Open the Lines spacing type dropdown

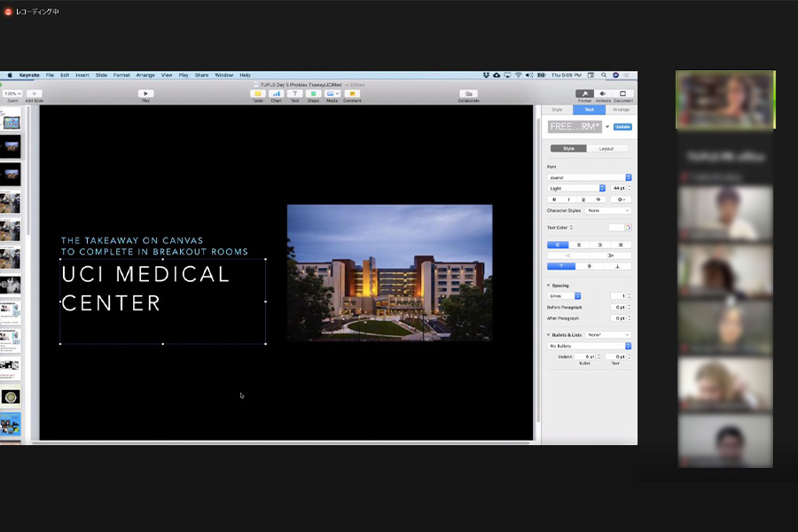coord(564,296)
